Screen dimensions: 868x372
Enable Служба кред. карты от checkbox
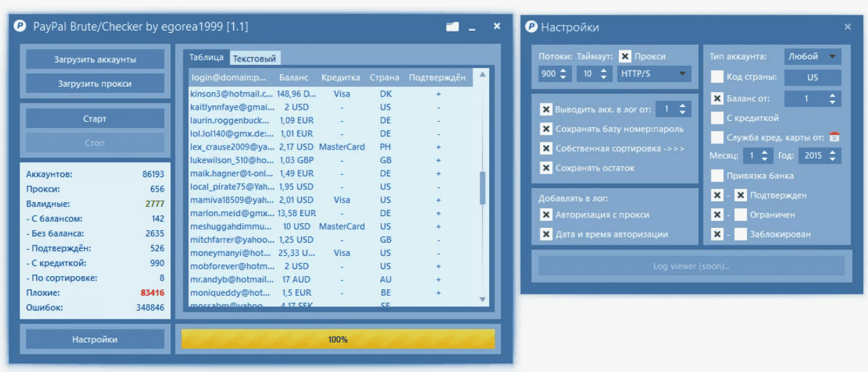[x=717, y=138]
